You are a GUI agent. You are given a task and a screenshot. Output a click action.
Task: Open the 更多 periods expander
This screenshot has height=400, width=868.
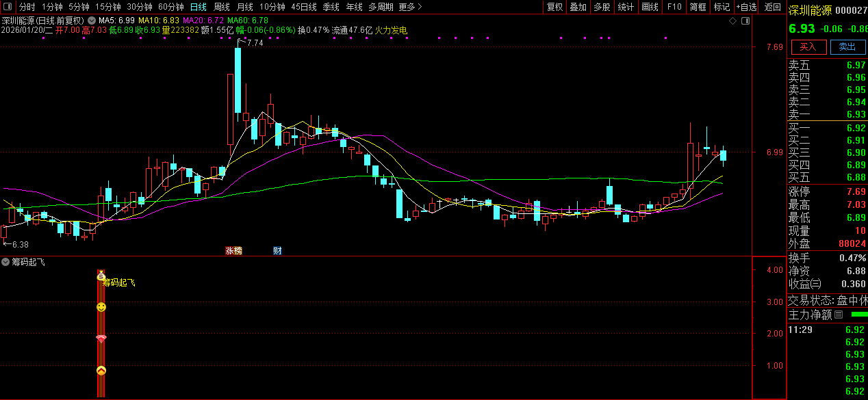point(410,7)
